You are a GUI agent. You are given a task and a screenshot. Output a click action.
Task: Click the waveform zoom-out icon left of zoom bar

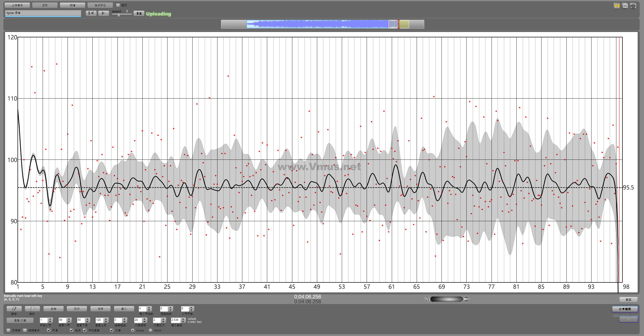pos(427,299)
